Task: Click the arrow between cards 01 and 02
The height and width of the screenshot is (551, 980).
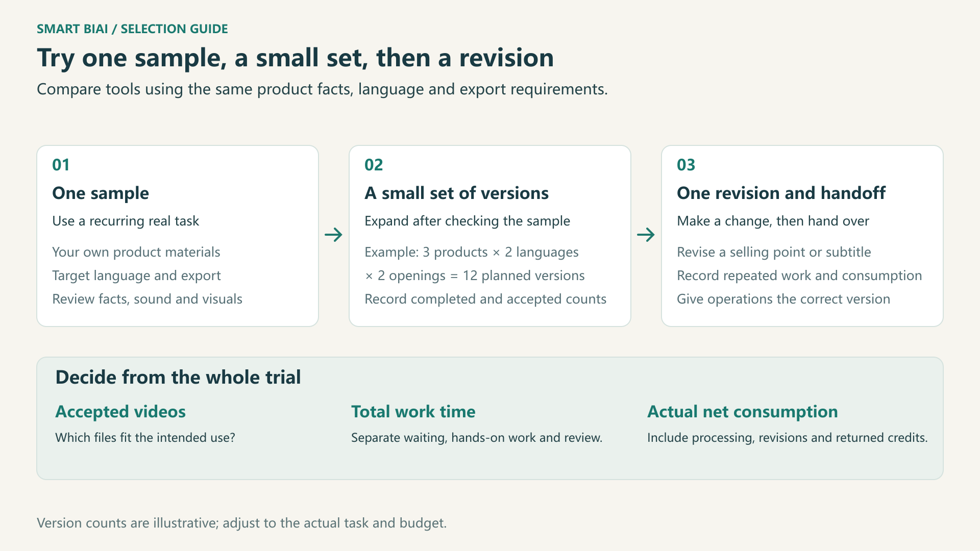Action: [x=334, y=235]
